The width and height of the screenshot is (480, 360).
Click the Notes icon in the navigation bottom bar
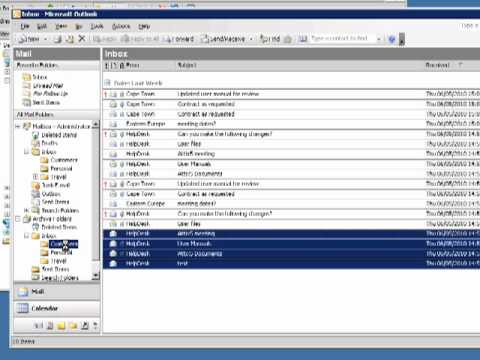click(61, 326)
